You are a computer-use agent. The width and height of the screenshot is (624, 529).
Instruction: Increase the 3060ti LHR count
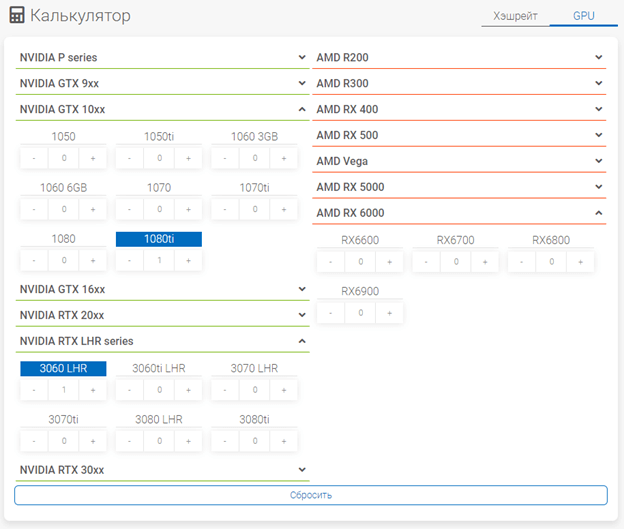pyautogui.click(x=188, y=390)
